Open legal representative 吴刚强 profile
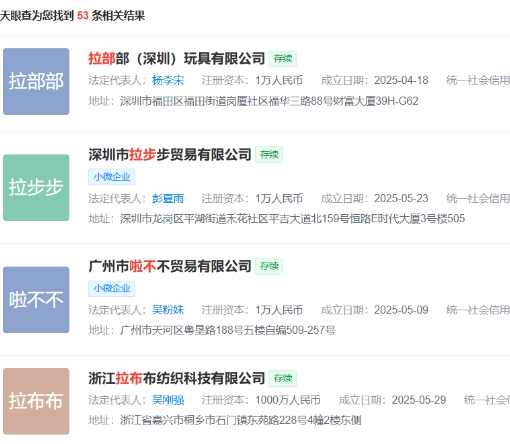Viewport: 510px width, 444px height. [168, 400]
